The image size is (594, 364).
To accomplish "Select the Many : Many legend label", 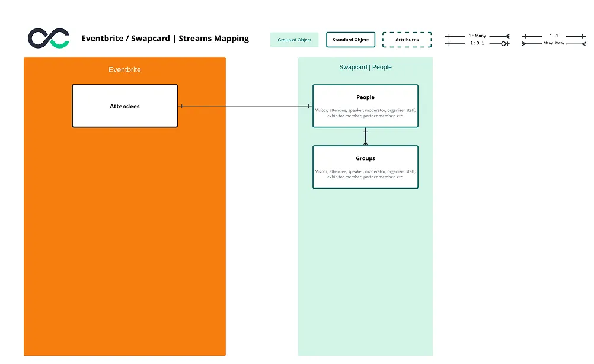I will 554,43.
